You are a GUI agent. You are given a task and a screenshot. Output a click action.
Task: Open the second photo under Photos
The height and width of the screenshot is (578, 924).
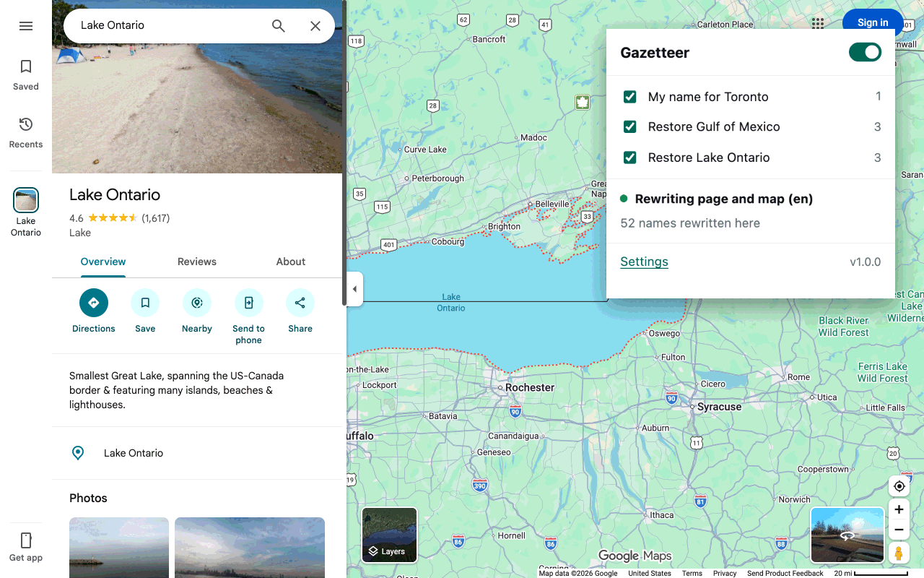tap(250, 548)
